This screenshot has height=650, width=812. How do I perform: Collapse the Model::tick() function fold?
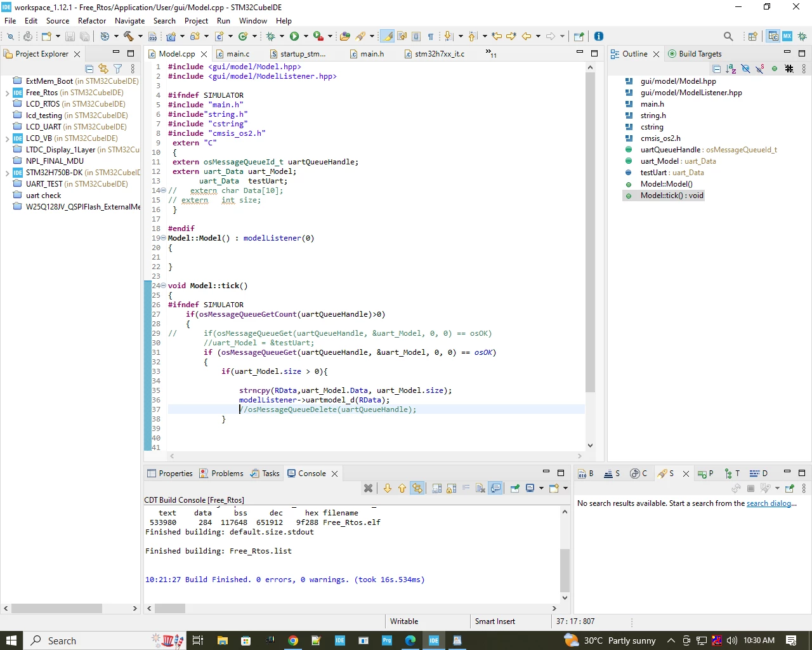click(x=164, y=286)
